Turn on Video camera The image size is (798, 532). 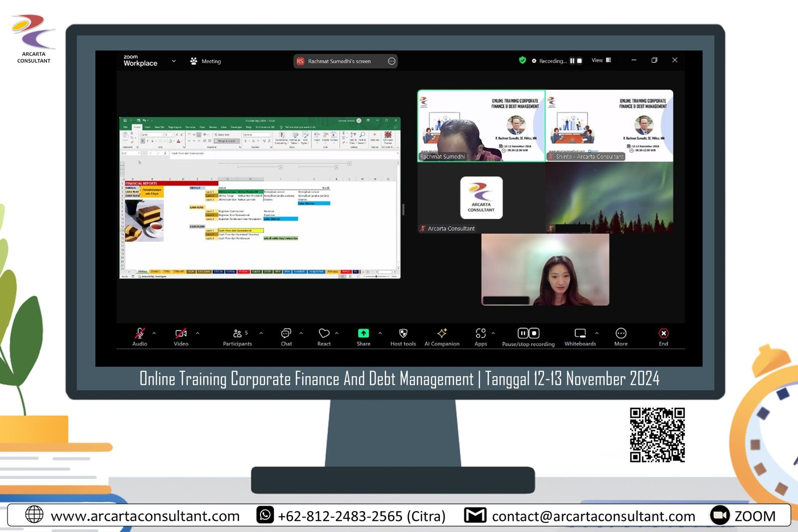(181, 334)
